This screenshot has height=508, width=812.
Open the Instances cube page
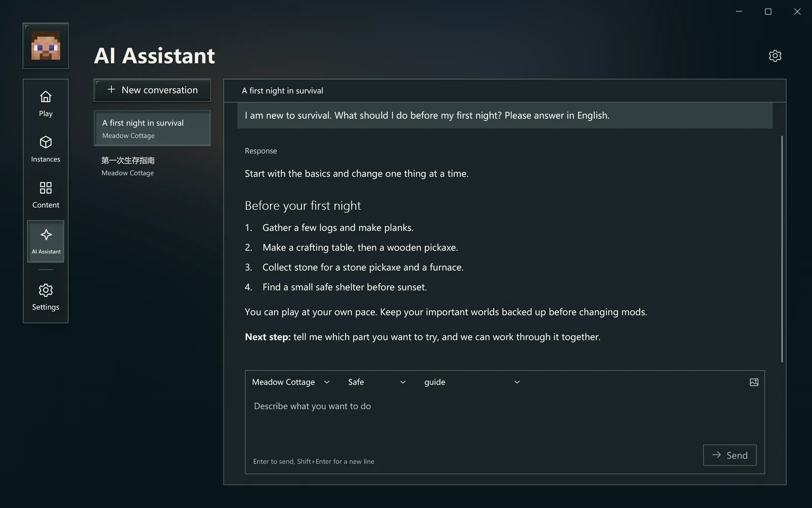[x=46, y=149]
